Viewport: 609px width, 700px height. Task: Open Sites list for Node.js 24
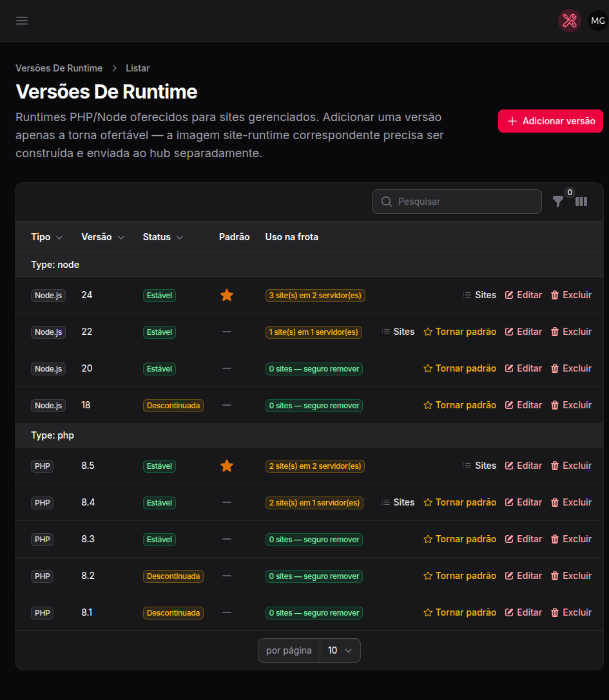[479, 295]
